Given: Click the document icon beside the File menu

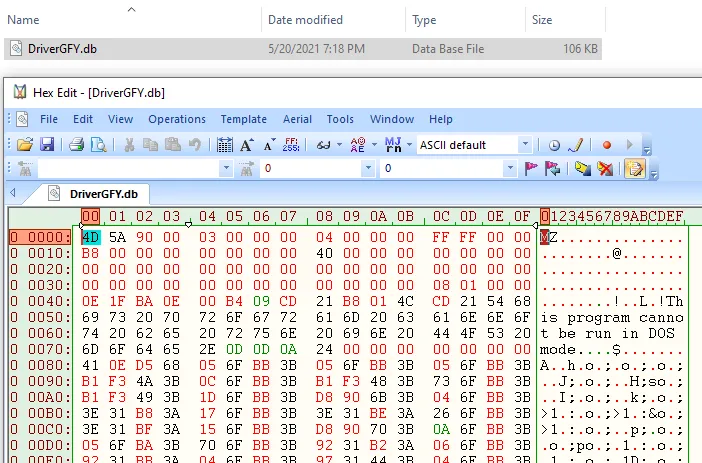Looking at the screenshot, I should pos(22,119).
